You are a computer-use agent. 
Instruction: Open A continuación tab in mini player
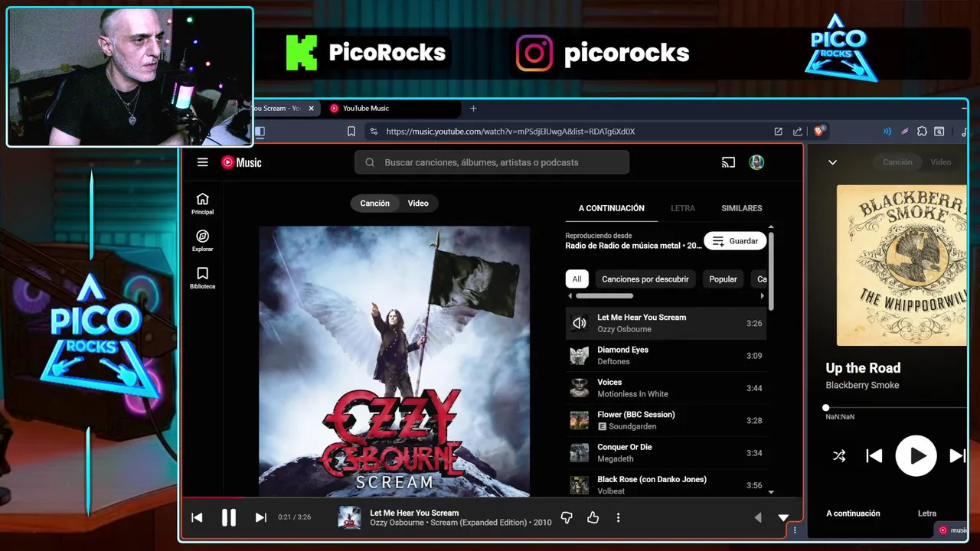click(x=853, y=514)
